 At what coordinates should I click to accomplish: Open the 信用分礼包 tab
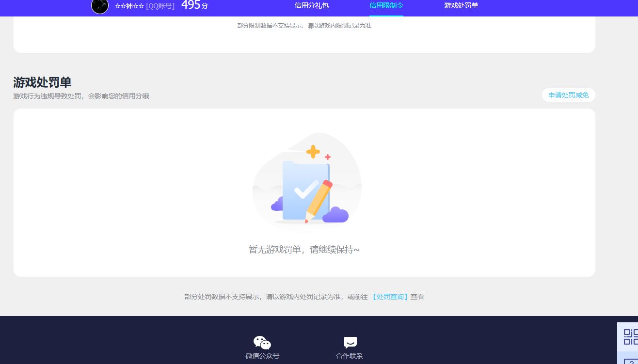tap(311, 6)
